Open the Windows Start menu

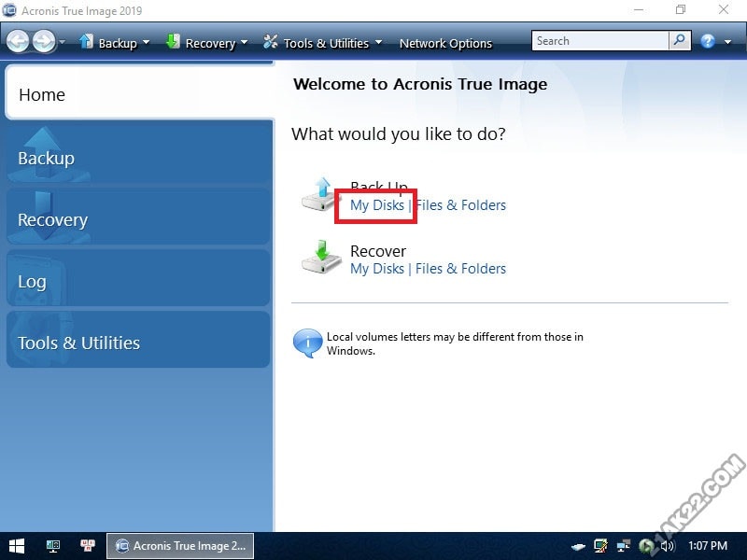point(17,546)
